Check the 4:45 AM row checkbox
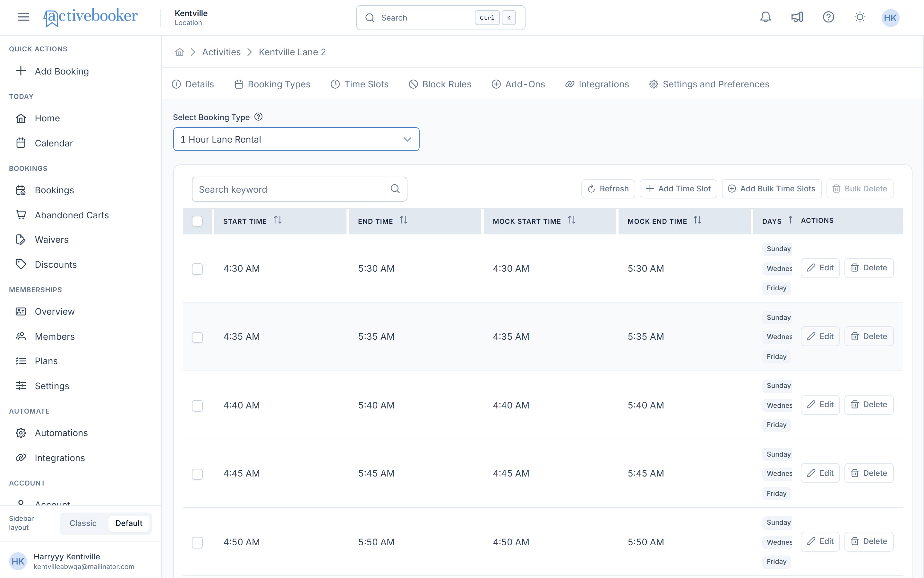 tap(197, 474)
